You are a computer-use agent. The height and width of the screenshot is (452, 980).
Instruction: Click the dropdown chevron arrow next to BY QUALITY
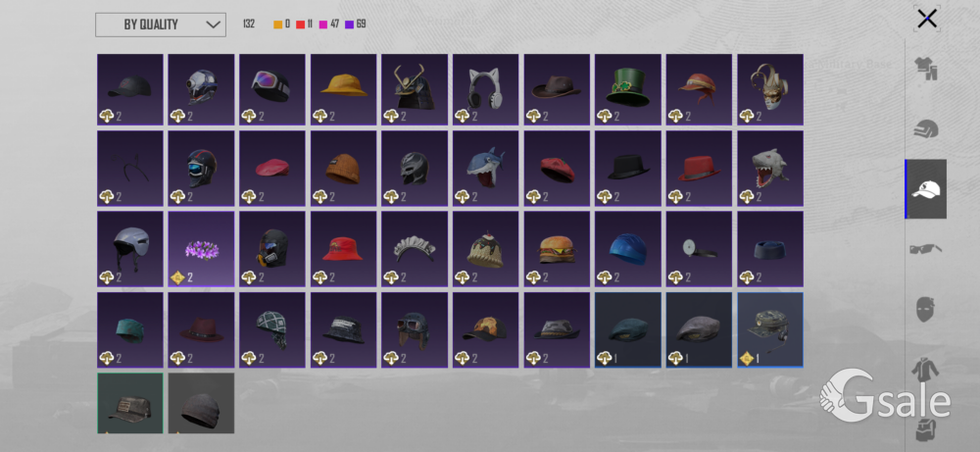(213, 25)
